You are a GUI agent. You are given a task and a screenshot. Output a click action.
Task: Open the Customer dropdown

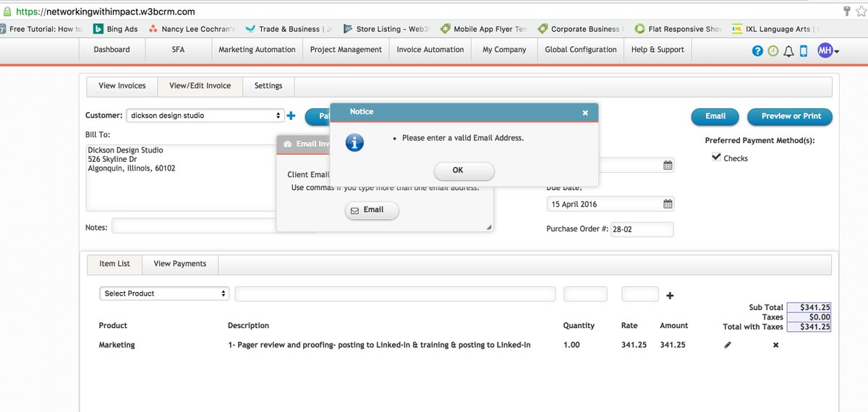coord(205,116)
